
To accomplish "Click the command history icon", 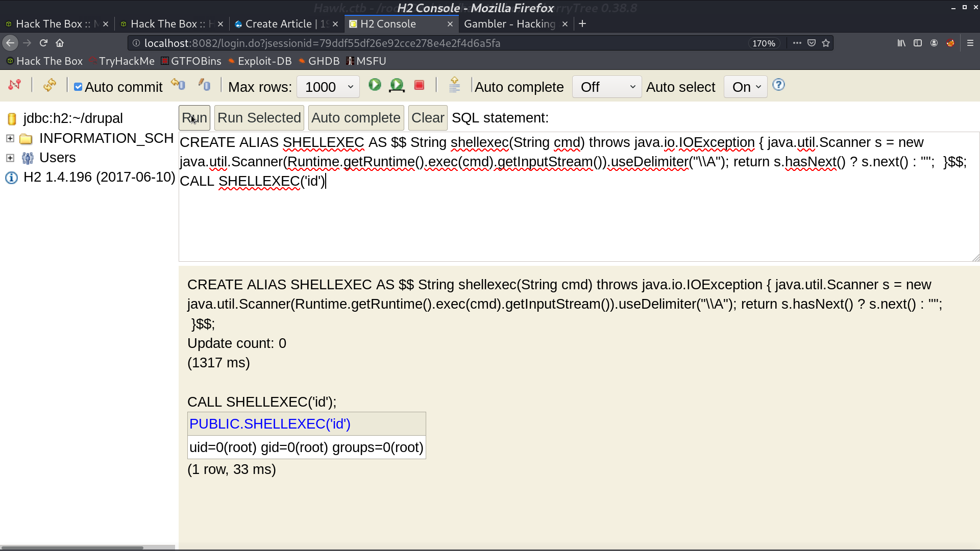I will [x=454, y=85].
